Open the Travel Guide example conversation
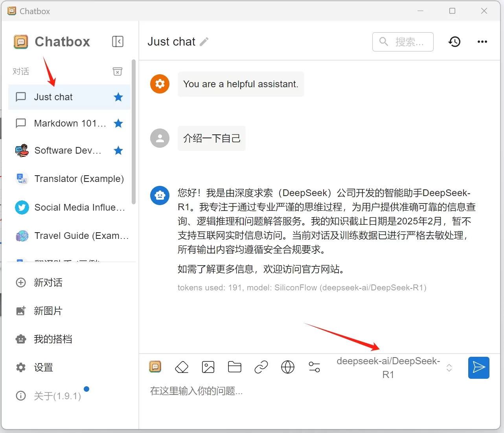Viewport: 504px width, 433px height. (70, 236)
